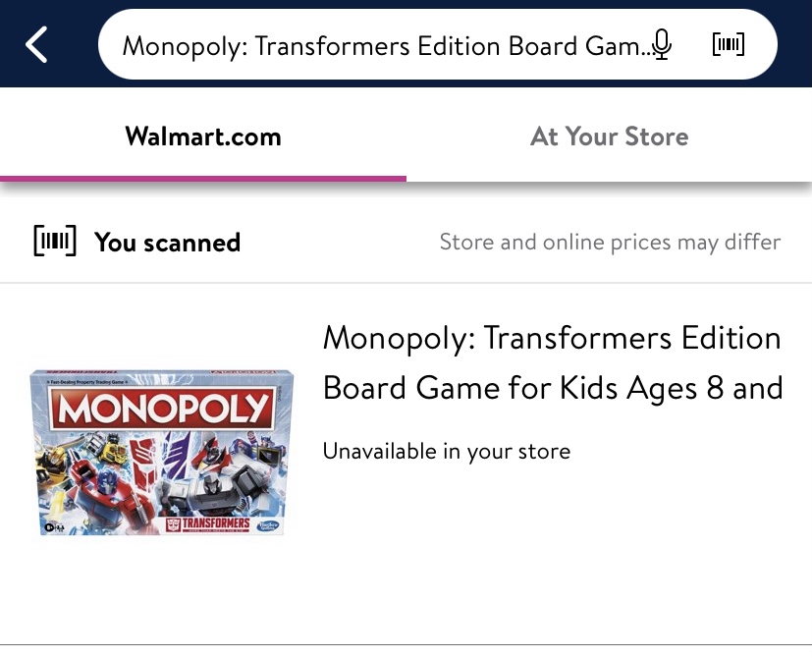
Task: Open barcode scanner in search bar
Action: point(728,44)
